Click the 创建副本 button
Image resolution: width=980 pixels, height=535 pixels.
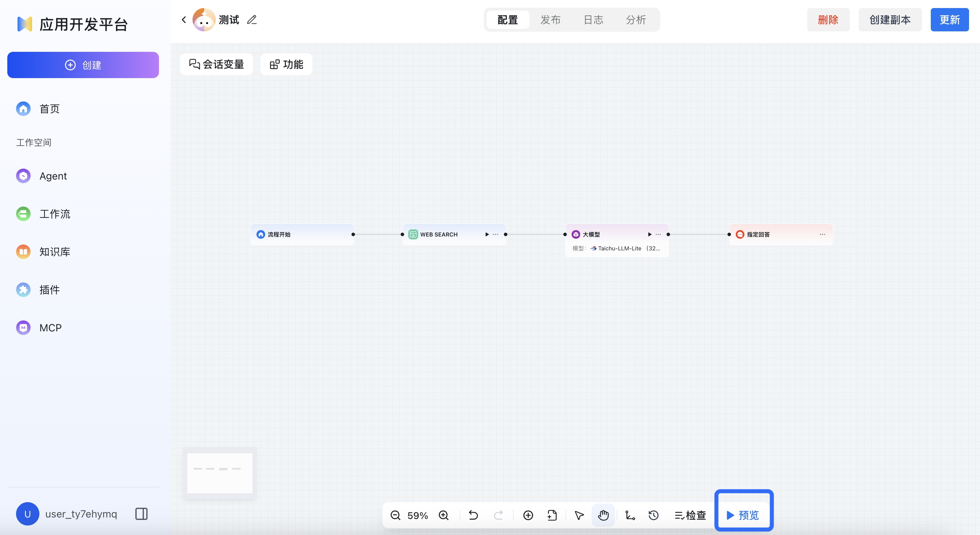point(890,19)
